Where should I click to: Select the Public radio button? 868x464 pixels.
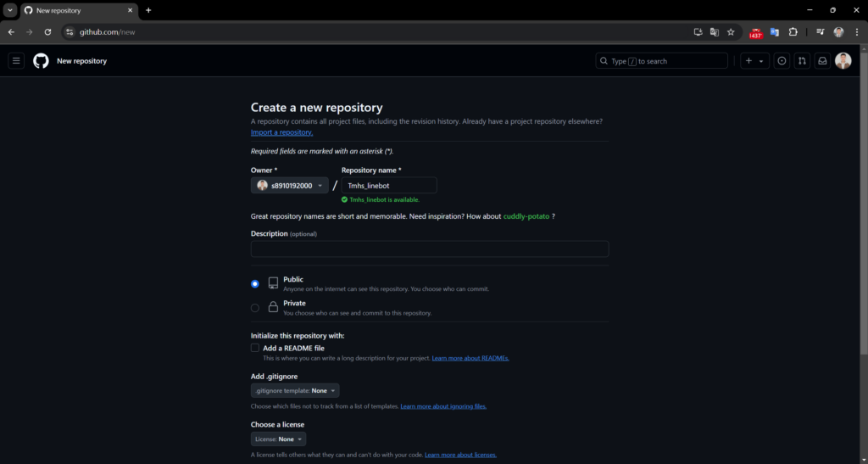254,284
